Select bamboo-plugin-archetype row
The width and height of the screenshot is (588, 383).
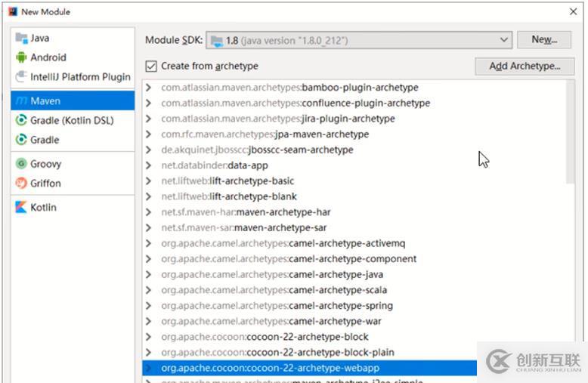[354, 88]
